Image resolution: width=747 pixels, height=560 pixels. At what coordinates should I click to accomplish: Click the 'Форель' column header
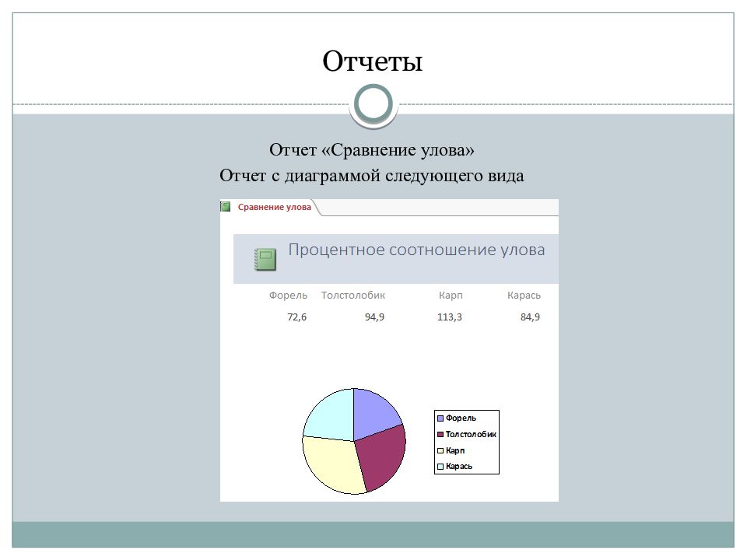click(288, 296)
